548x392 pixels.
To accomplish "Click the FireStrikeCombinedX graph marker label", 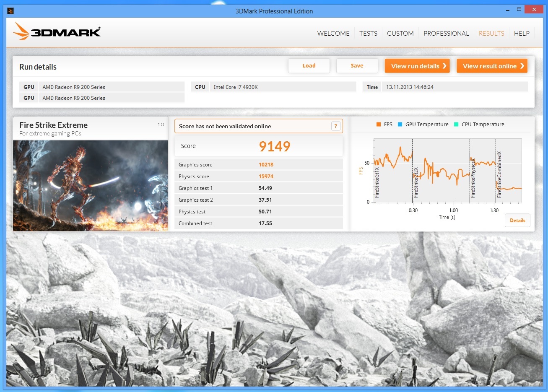I will tap(499, 174).
